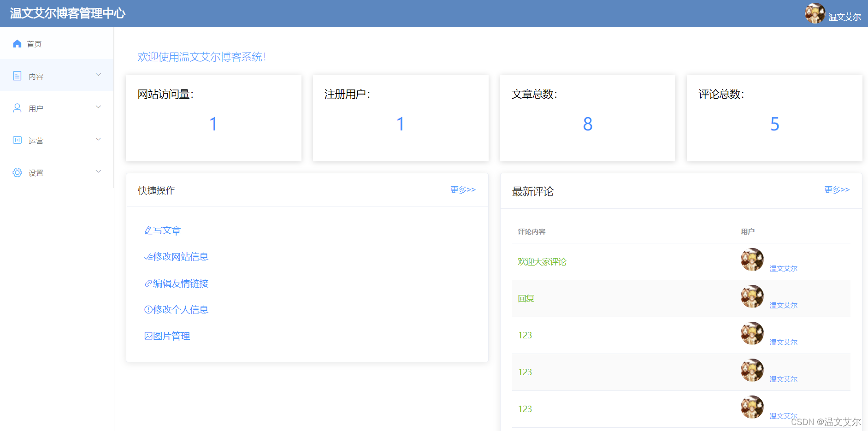
Task: Open the 运营 operations icon in sidebar
Action: (18, 140)
